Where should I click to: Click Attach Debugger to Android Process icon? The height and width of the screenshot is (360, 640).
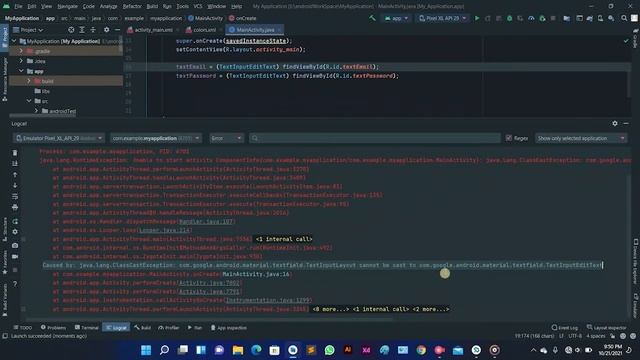[x=542, y=18]
